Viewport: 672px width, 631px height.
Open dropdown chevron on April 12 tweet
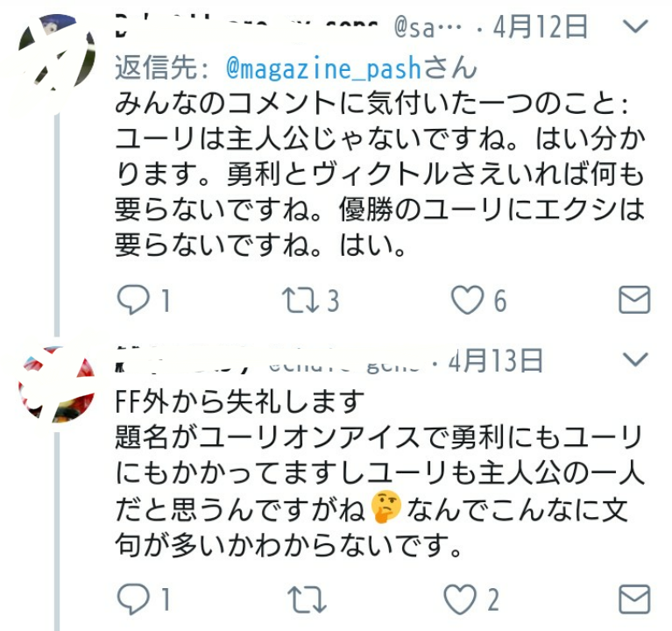tap(635, 26)
